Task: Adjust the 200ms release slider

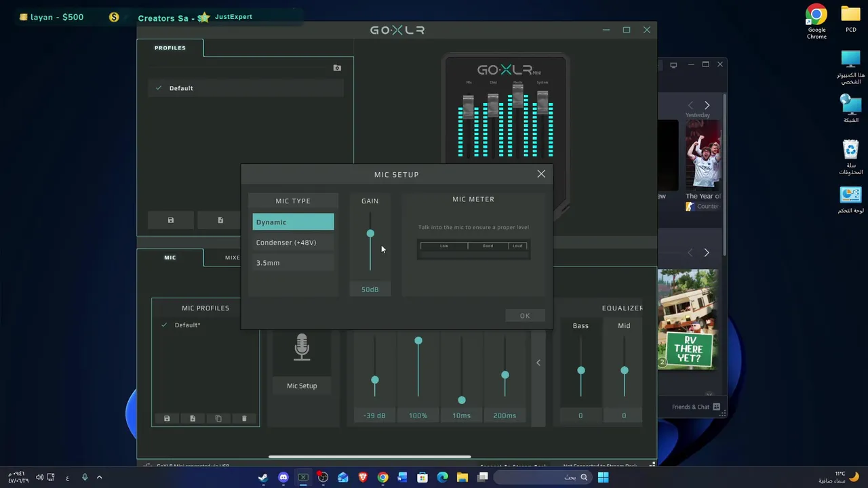Action: pyautogui.click(x=505, y=375)
